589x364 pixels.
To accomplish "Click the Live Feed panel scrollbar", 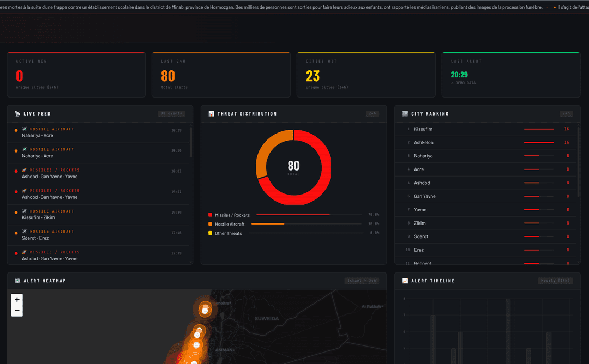I will click(x=190, y=143).
